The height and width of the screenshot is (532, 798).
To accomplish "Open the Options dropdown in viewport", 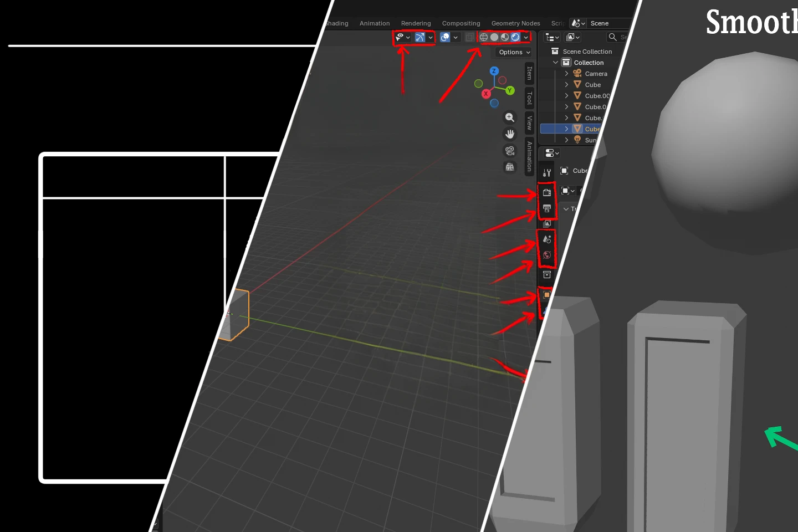I will [514, 52].
